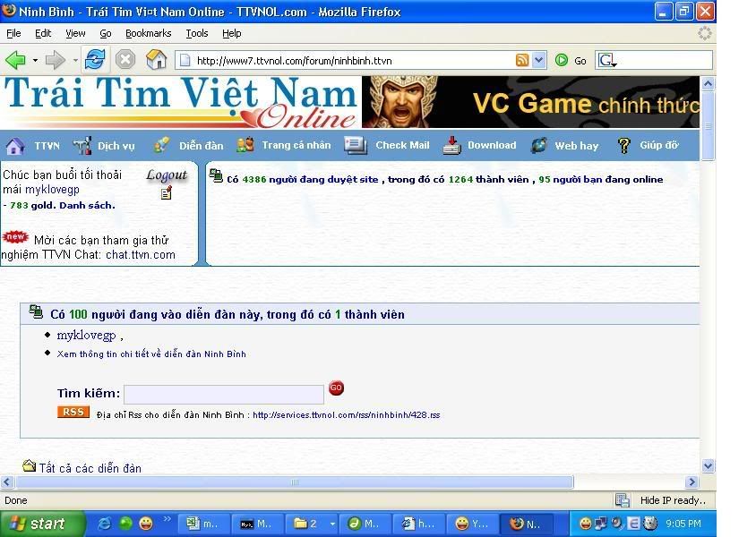Expand the address bar URL dropdown
Image resolution: width=756 pixels, height=537 pixels.
click(x=539, y=60)
